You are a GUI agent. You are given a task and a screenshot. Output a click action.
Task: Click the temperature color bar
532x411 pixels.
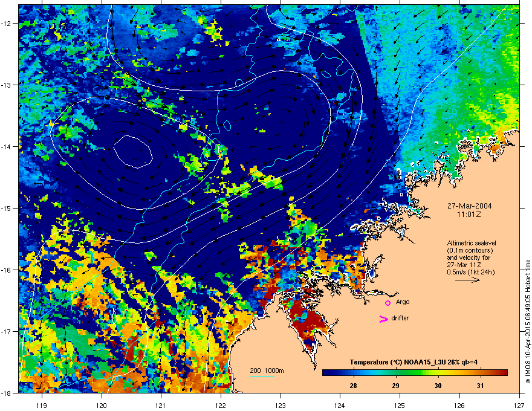point(415,372)
